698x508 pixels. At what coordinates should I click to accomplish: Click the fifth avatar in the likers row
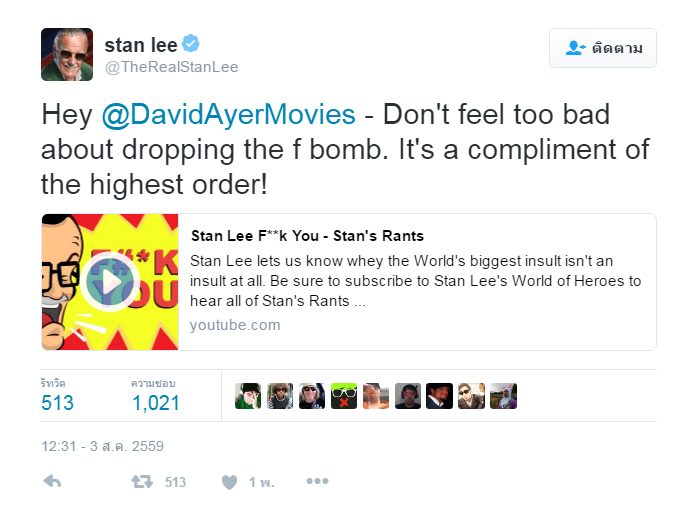(376, 396)
